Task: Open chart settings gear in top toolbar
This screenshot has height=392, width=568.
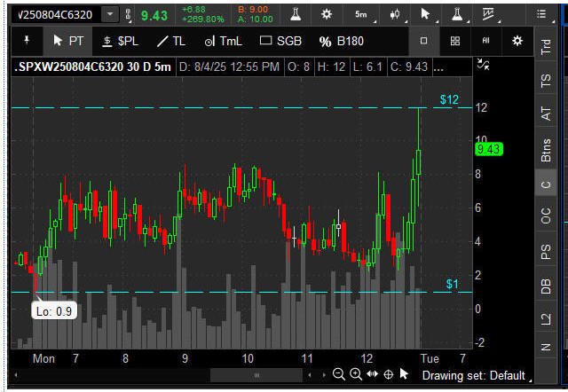Action: 327,14
